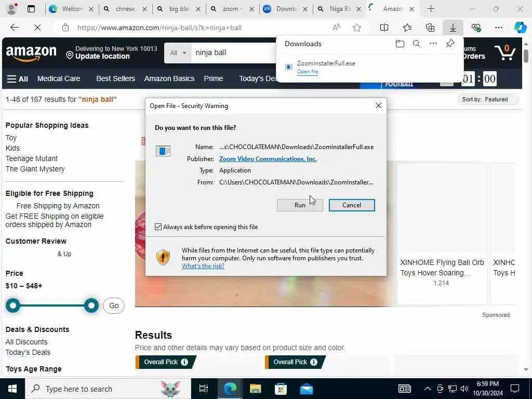Show hidden system tray icons
Screen dimensions: 532x399
click(x=428, y=389)
